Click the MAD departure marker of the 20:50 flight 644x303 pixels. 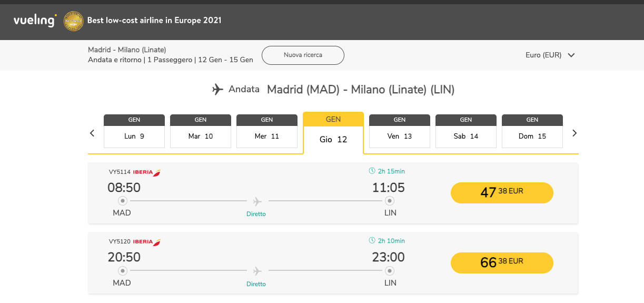(123, 271)
